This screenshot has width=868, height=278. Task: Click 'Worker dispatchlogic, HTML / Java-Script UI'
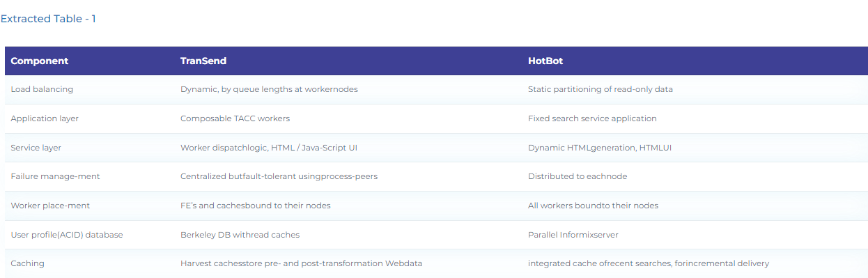269,148
